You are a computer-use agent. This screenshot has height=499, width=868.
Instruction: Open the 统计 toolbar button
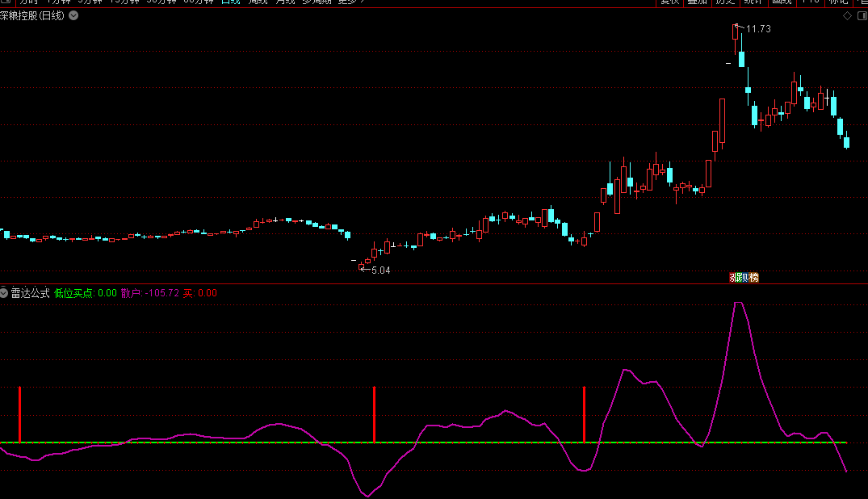[753, 2]
